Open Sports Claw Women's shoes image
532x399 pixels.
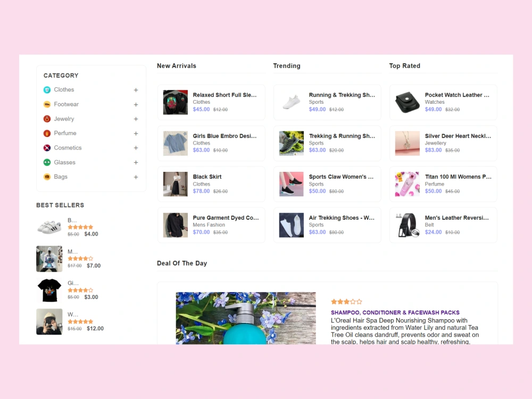point(292,184)
